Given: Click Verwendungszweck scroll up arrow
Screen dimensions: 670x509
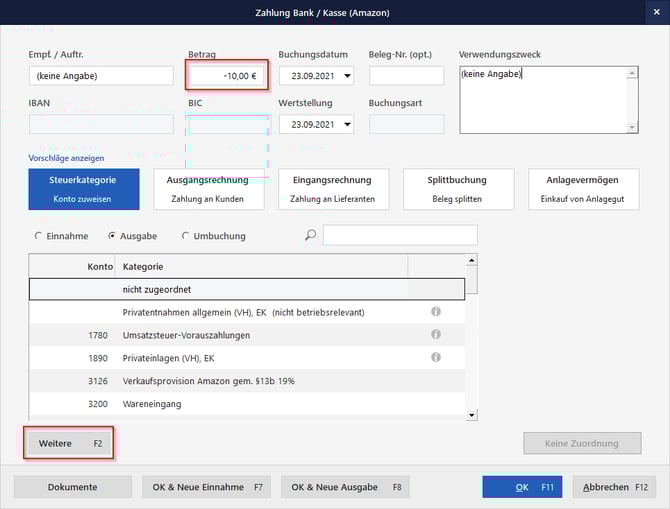Looking at the screenshot, I should [x=632, y=73].
